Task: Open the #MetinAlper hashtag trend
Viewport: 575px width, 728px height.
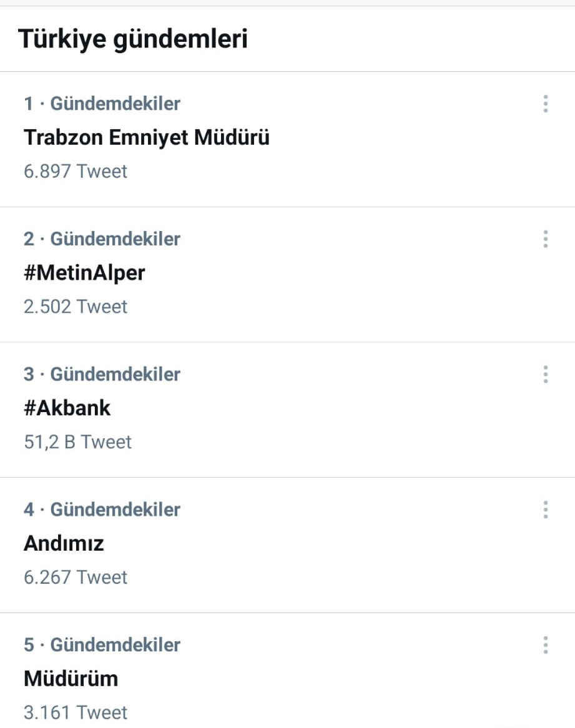Action: [84, 273]
